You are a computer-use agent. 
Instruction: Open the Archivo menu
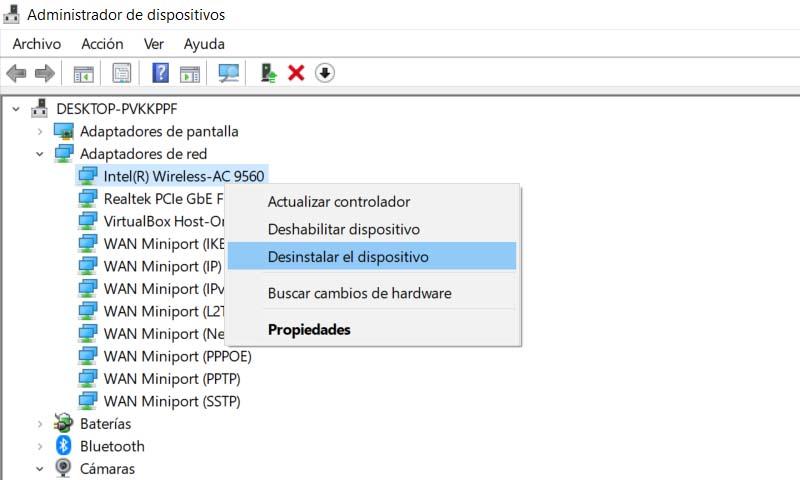[37, 44]
